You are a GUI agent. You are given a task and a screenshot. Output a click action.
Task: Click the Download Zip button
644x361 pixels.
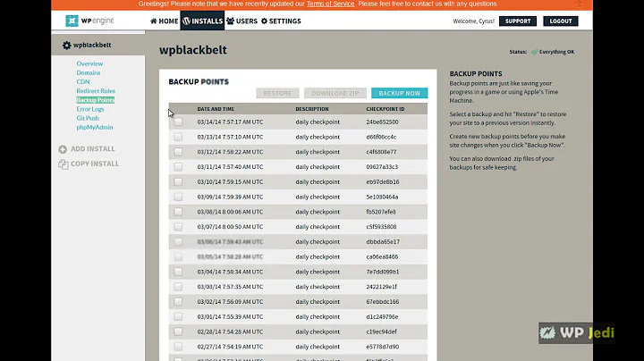[335, 93]
